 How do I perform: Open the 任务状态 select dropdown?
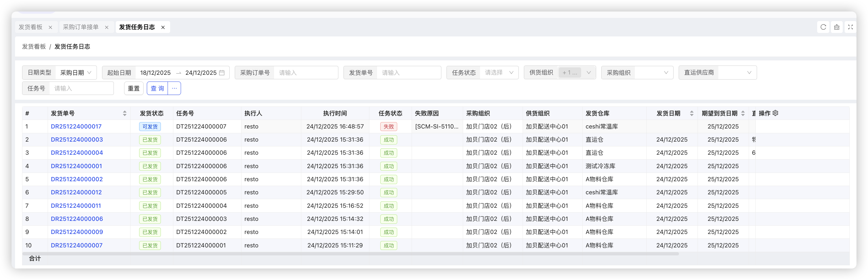point(499,73)
